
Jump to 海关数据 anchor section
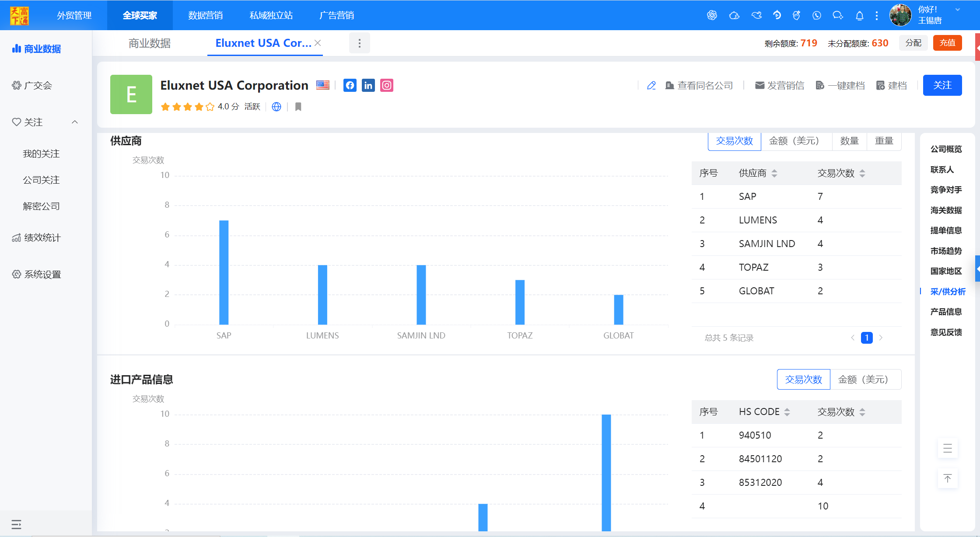click(946, 210)
